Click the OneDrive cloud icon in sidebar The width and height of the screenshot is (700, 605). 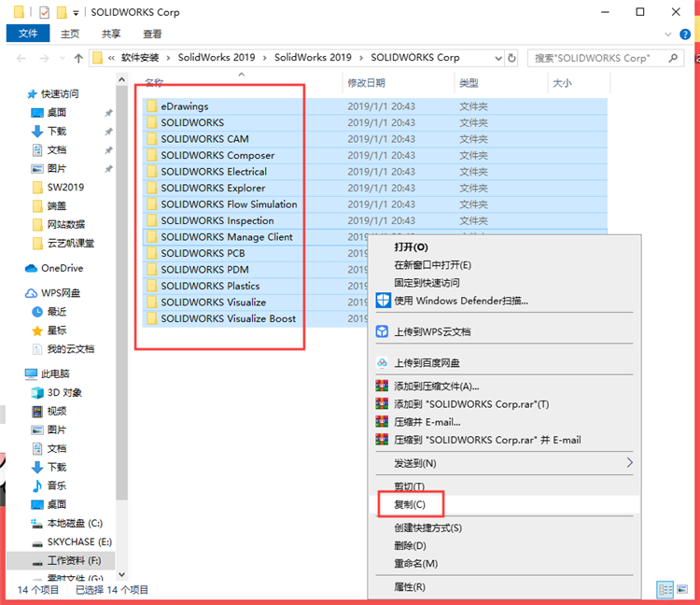coord(31,268)
